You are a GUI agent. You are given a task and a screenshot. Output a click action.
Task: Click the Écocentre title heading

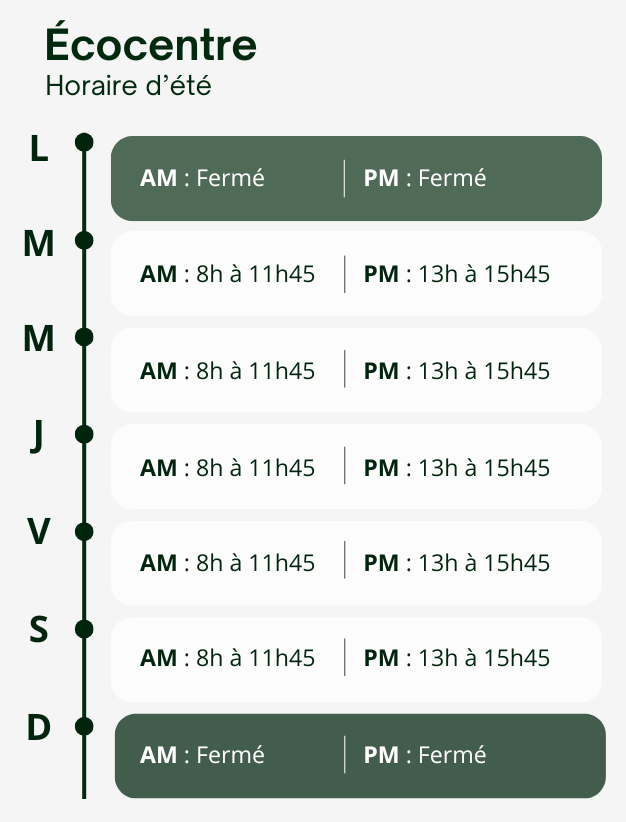coord(151,45)
